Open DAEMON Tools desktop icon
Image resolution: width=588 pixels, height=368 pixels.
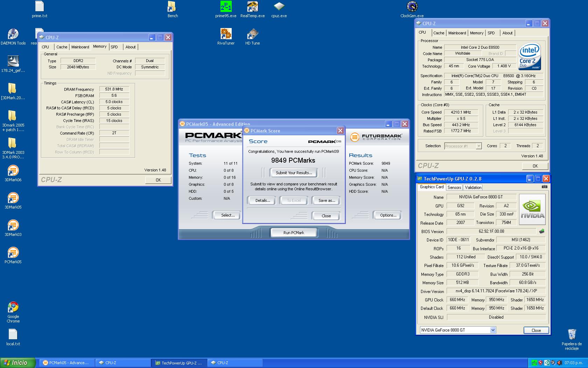[x=13, y=37]
